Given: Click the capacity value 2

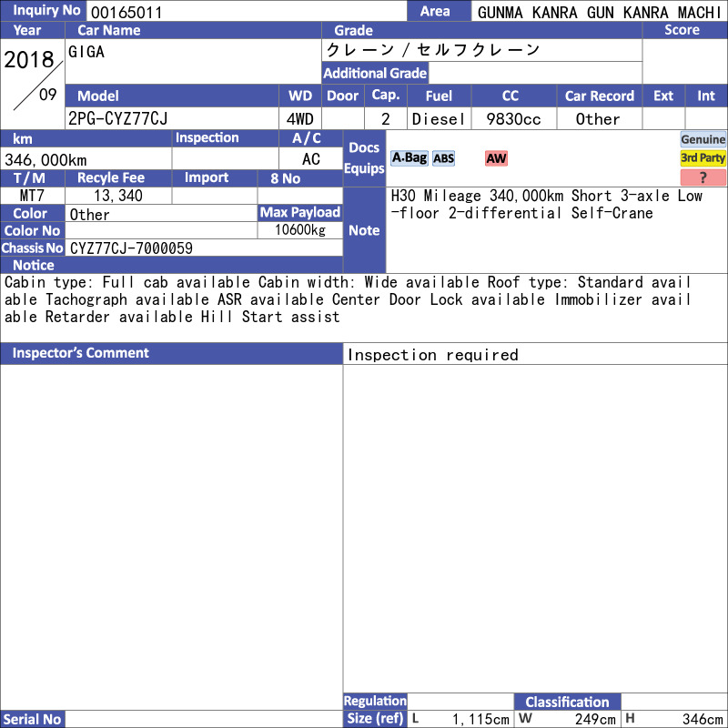Looking at the screenshot, I should (385, 119).
